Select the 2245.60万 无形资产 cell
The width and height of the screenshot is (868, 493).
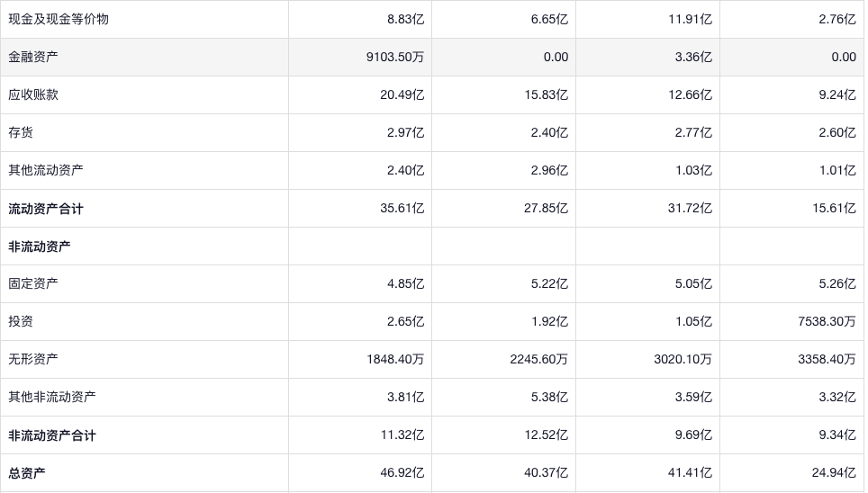(x=538, y=359)
